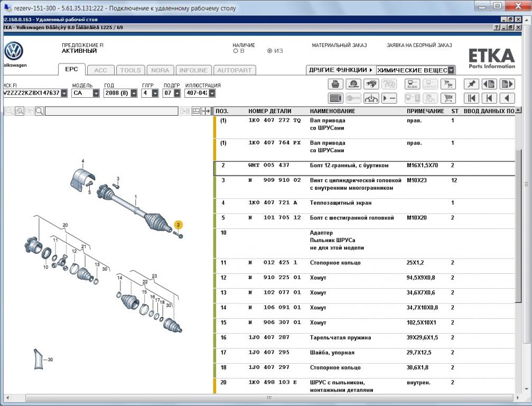Switch to the ACC tab
The image size is (532, 406).
pyautogui.click(x=100, y=70)
